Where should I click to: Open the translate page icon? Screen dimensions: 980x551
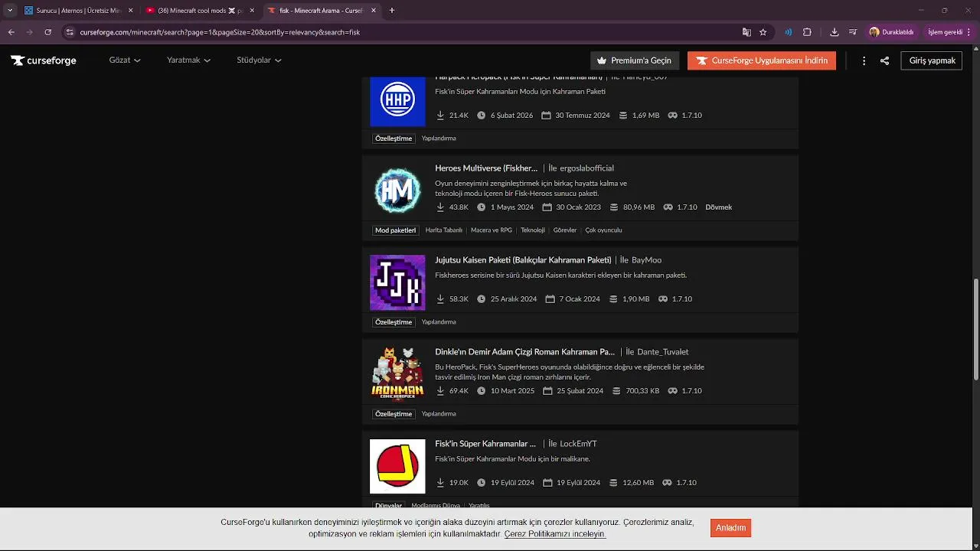coord(746,32)
